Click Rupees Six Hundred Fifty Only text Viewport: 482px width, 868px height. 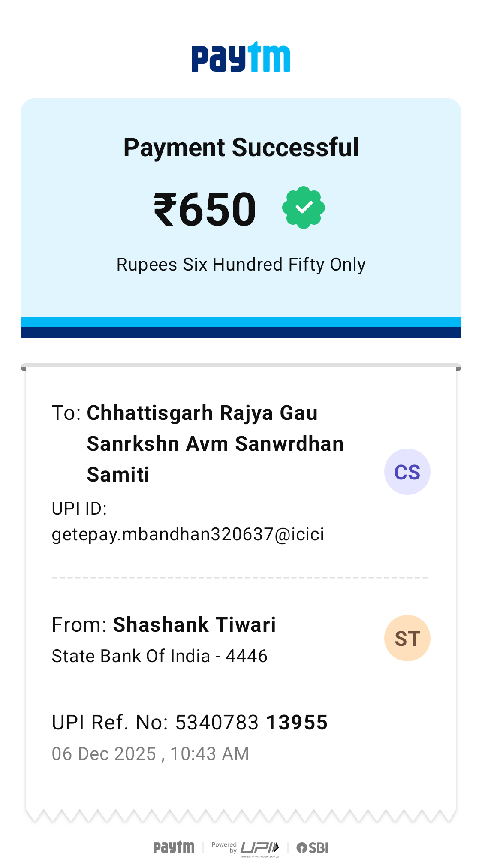(x=241, y=265)
